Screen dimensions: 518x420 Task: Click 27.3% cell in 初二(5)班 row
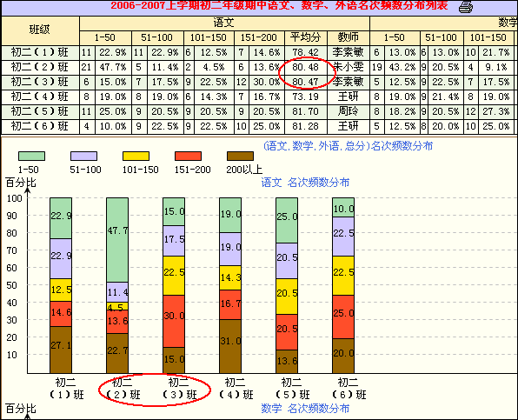click(496, 111)
